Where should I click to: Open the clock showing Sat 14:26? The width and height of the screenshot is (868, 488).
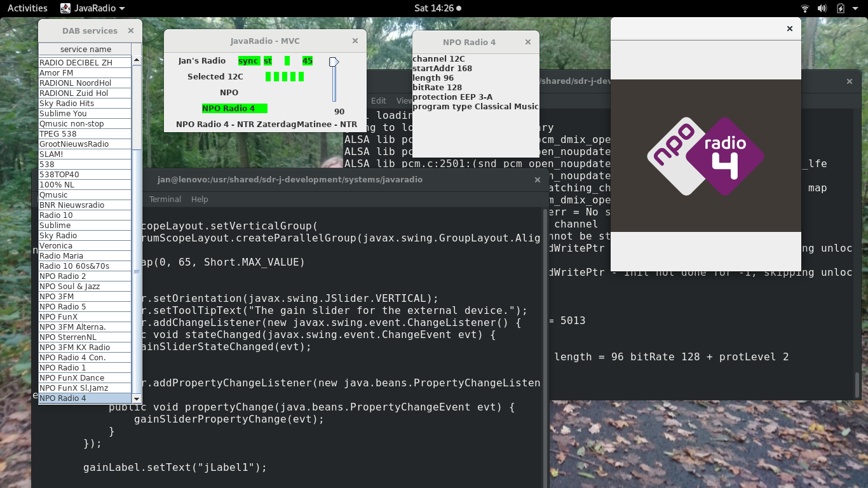(434, 8)
